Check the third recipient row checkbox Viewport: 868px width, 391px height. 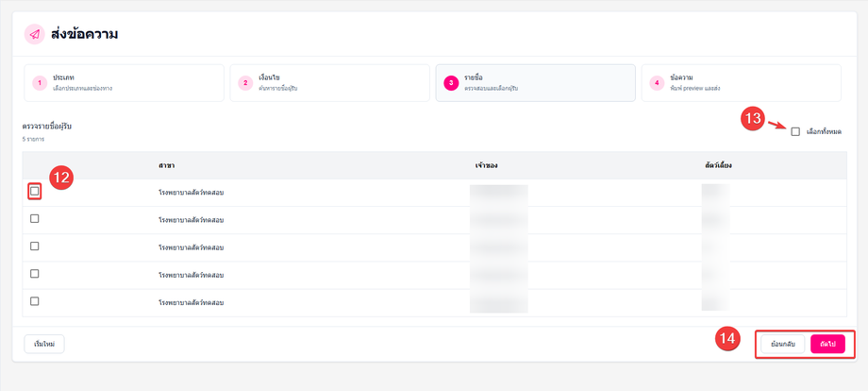tap(34, 246)
